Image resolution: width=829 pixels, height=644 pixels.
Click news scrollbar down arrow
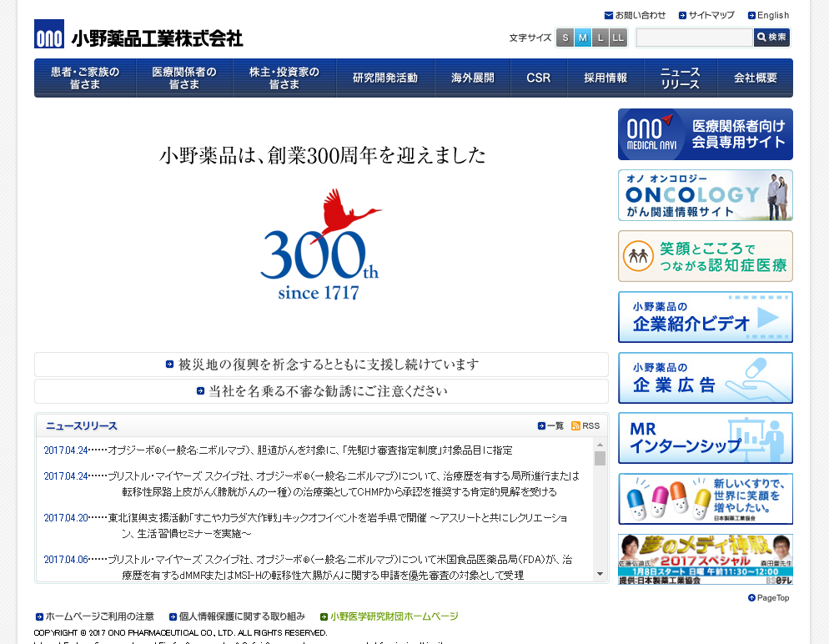(x=600, y=574)
